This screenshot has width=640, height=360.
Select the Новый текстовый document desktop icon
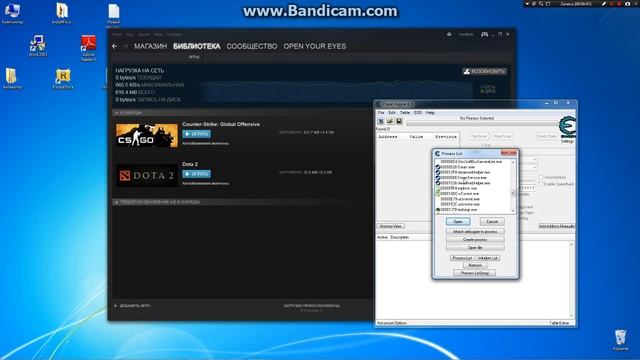click(113, 16)
